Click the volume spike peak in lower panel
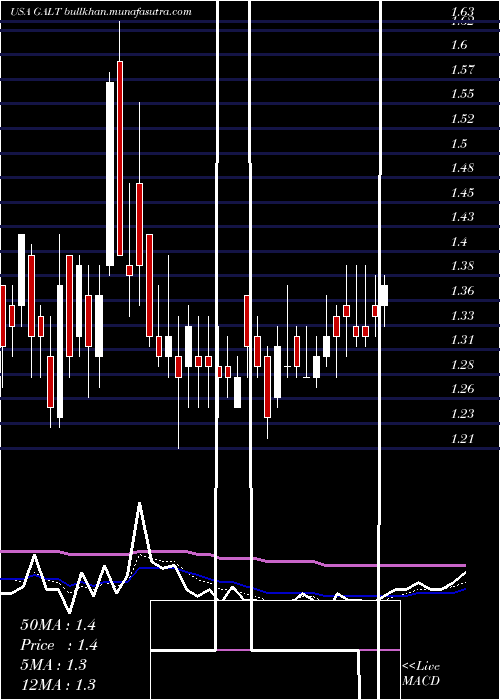 (140, 504)
